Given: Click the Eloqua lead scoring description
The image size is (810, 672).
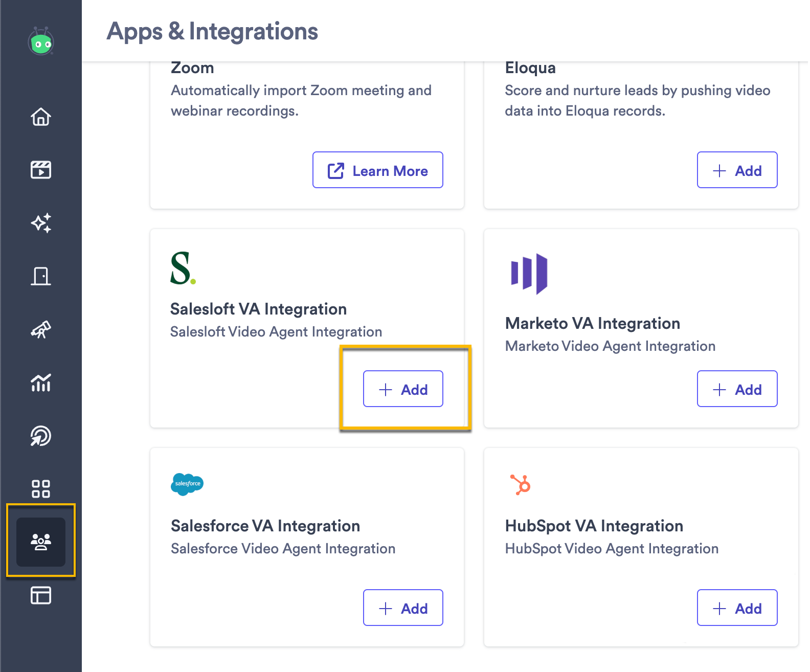Looking at the screenshot, I should coord(638,101).
